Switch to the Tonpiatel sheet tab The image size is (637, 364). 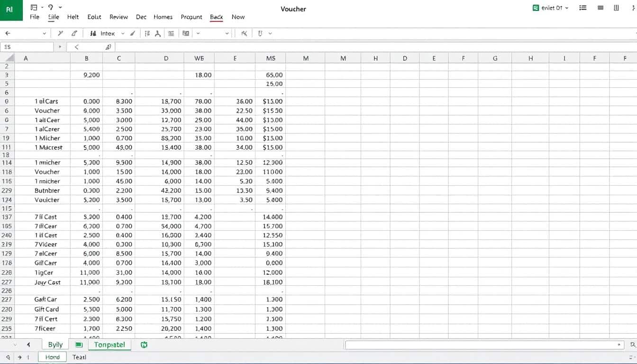(x=109, y=345)
